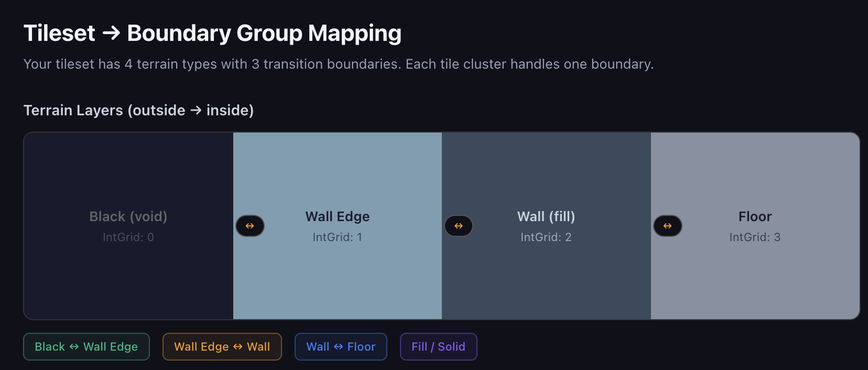
Task: Click the 'Wall Edge' name inside the light blue block
Action: point(338,216)
